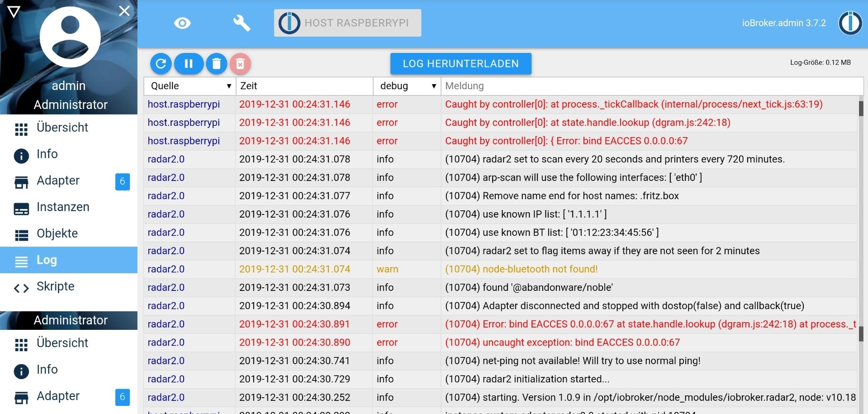868x414 pixels.
Task: Open the Skripte menu item
Action: click(x=69, y=286)
